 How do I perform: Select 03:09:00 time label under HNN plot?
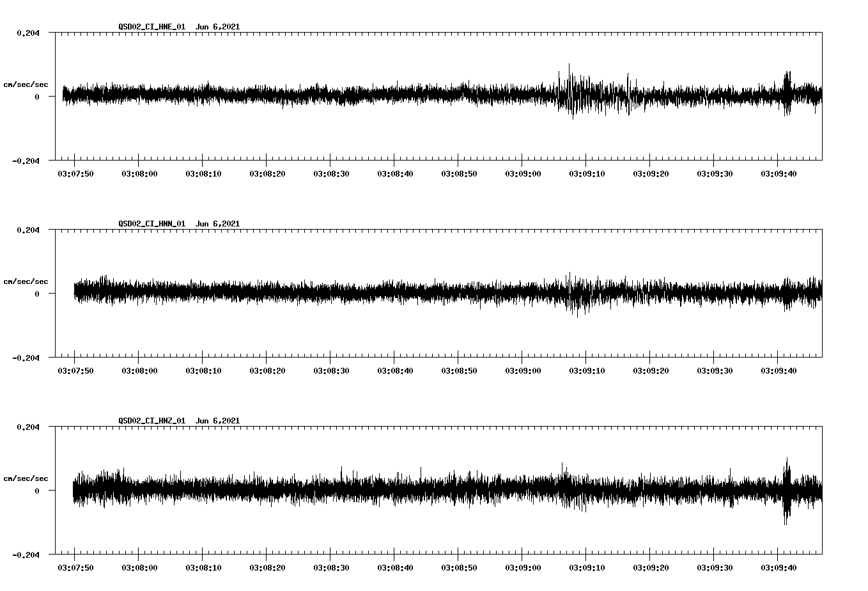523,370
